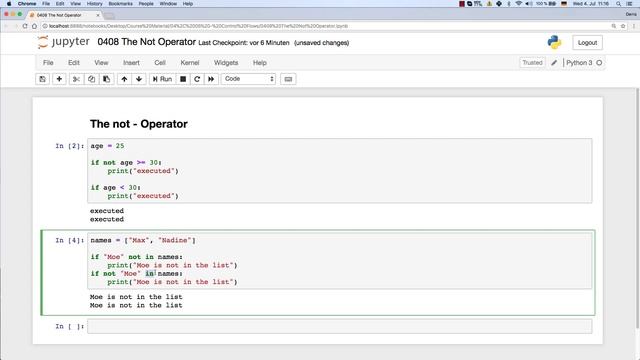Save notebook with the floppy disk icon
Image resolution: width=640 pixels, height=360 pixels.
click(42, 79)
